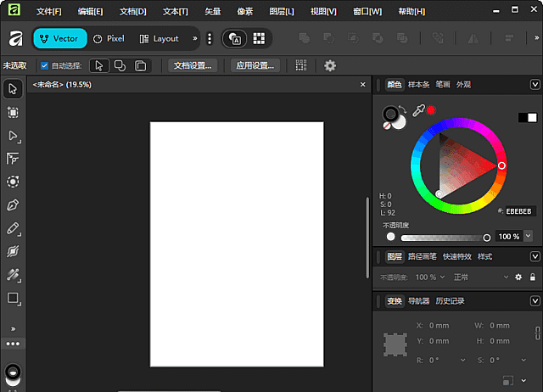Open the 编辑[E] menu
The height and width of the screenshot is (392, 543).
91,12
